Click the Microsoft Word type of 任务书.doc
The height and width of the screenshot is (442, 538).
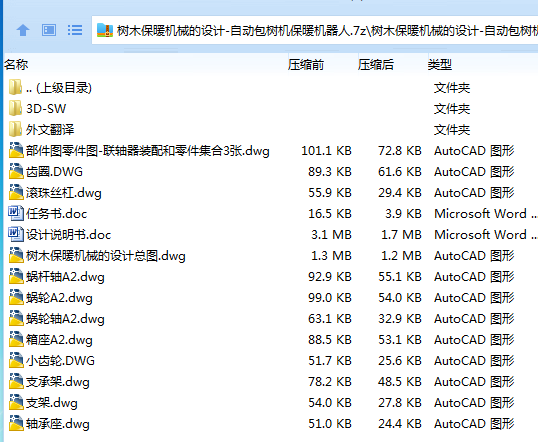[x=486, y=214]
